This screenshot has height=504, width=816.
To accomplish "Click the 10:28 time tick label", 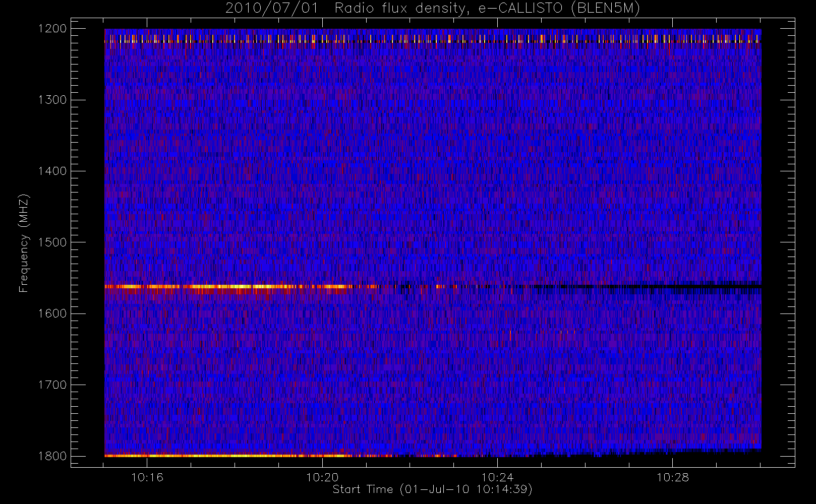I will coord(672,477).
